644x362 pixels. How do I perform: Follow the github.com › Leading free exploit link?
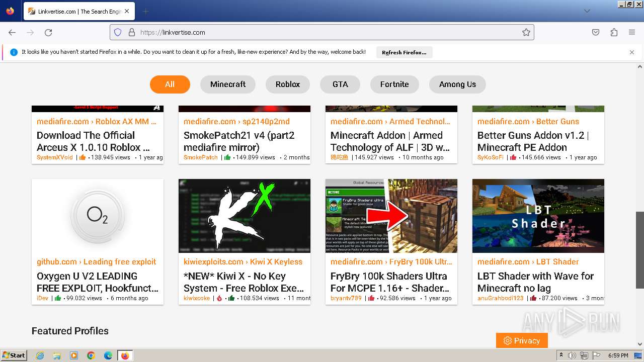97,261
